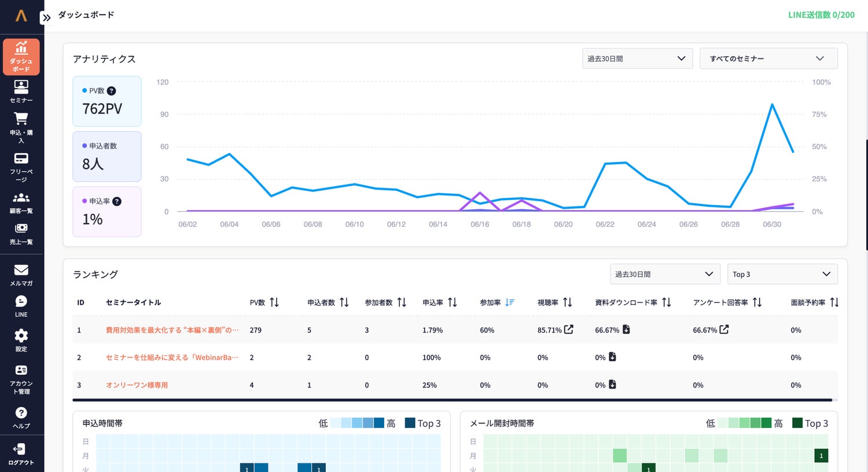Image resolution: width=868 pixels, height=472 pixels.
Task: Open the 申込・購入 cart icon
Action: coord(21,119)
